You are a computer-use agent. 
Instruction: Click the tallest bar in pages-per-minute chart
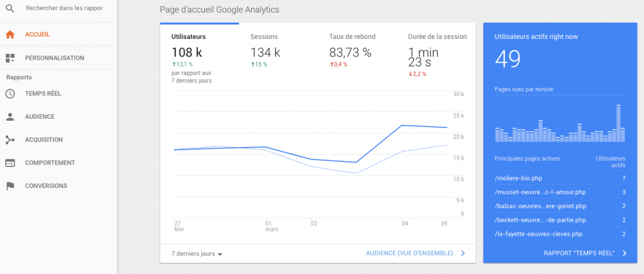click(x=619, y=123)
